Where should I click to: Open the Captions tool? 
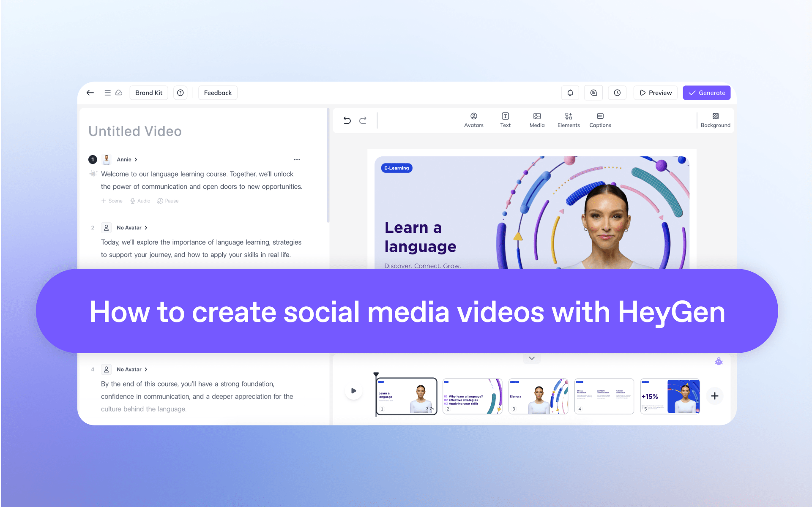(600, 120)
